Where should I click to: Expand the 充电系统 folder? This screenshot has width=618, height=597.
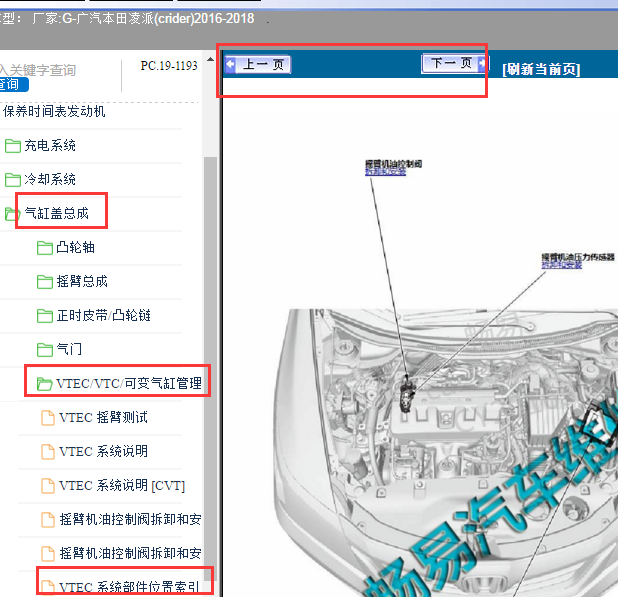pos(50,145)
